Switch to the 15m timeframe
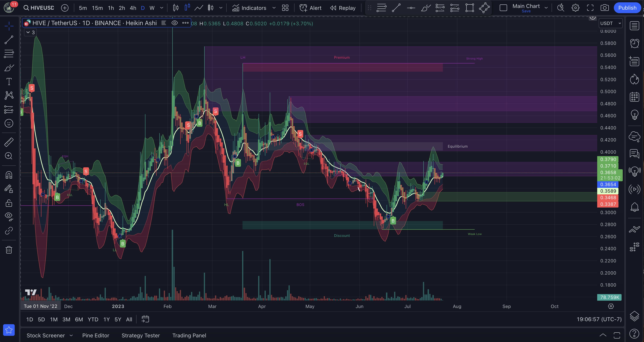The width and height of the screenshot is (644, 342). (97, 8)
